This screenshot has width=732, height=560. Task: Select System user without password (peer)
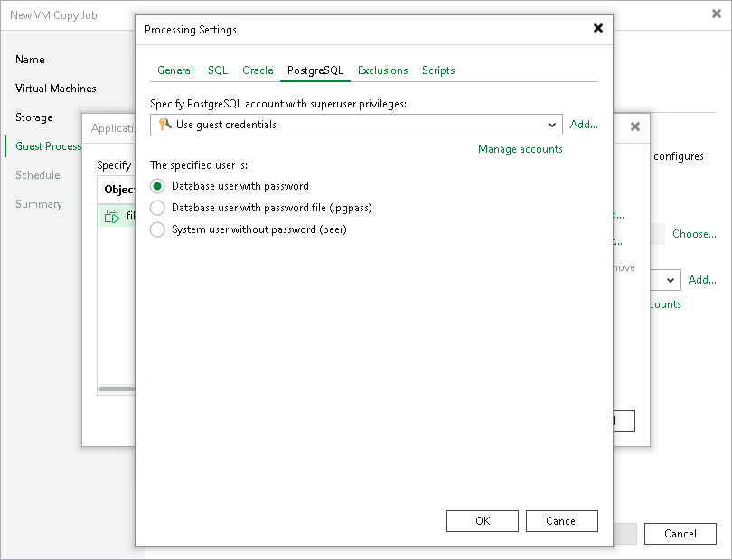249,229
